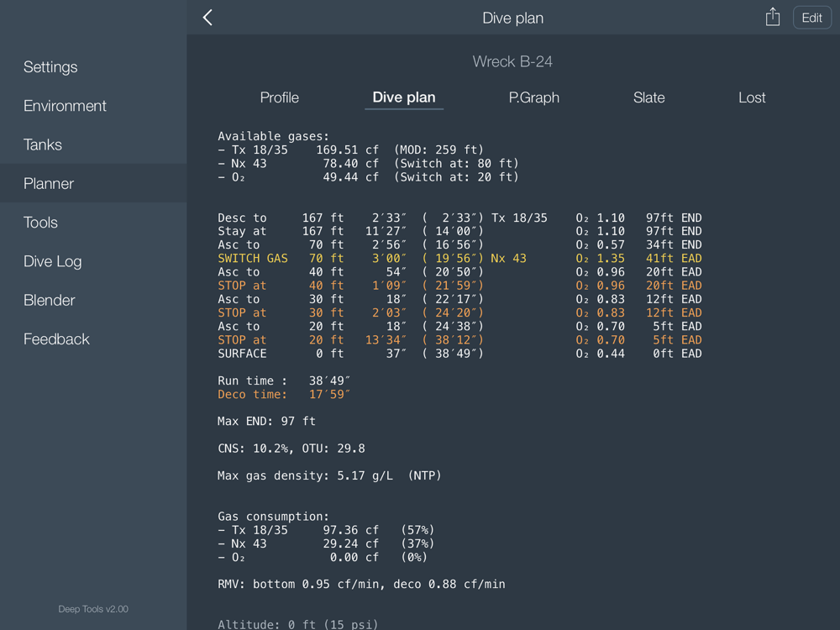Click the Wreck B-24 plan title
Image resolution: width=840 pixels, height=630 pixels.
(x=512, y=61)
